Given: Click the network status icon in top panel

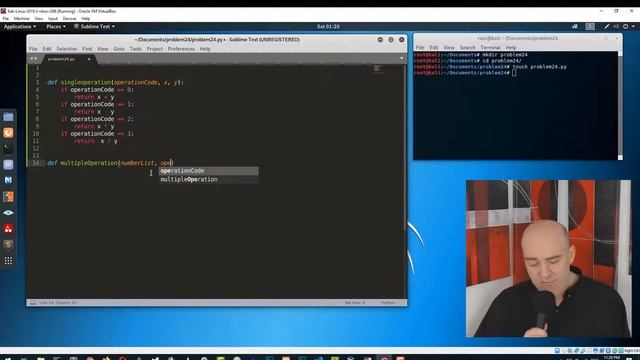Looking at the screenshot, I should [x=575, y=27].
